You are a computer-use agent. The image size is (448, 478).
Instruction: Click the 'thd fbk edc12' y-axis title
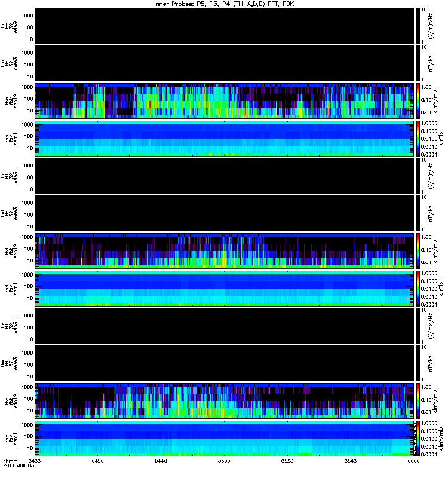(11, 251)
